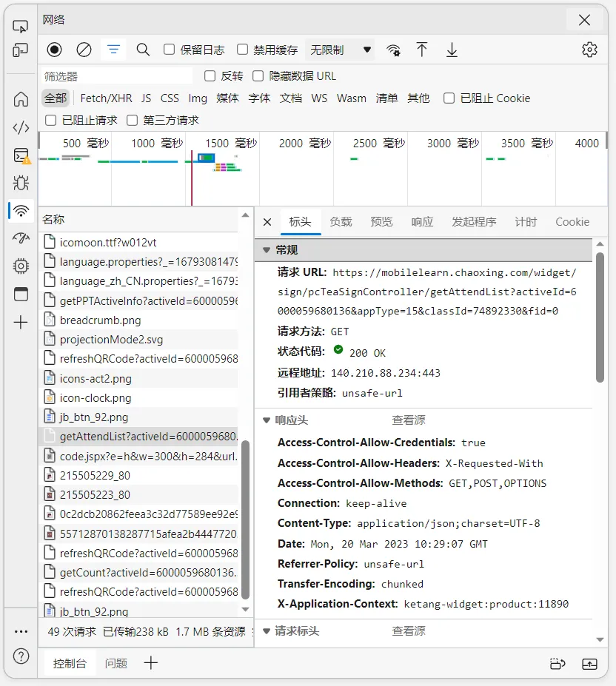Screen dimensions: 616x686
Task: Open network request search
Action: point(143,50)
